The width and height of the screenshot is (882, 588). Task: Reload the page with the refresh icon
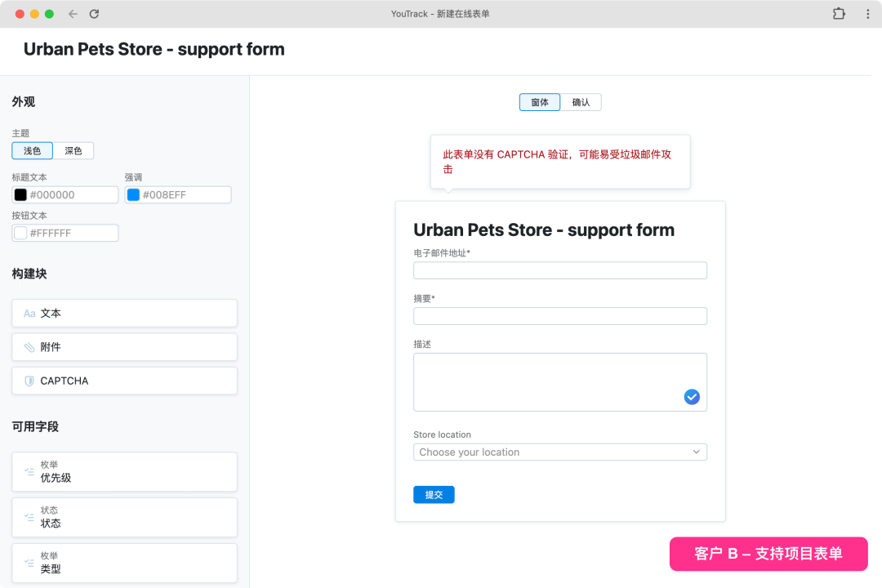click(94, 14)
